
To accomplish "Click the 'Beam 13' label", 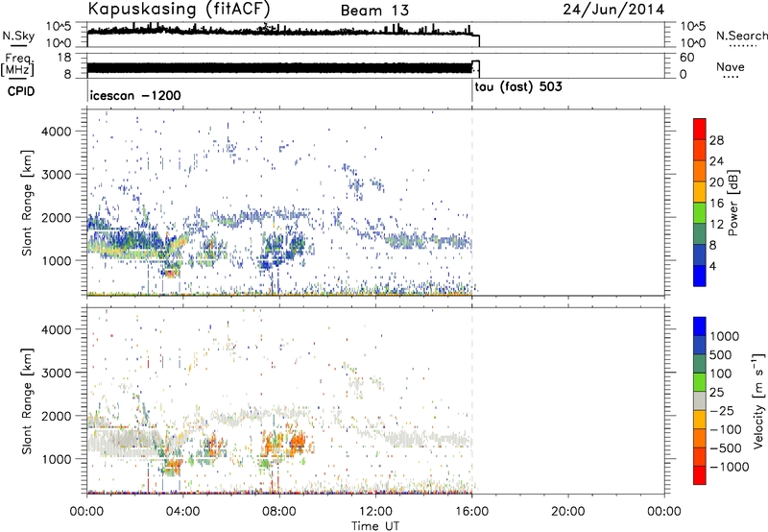I will (374, 10).
